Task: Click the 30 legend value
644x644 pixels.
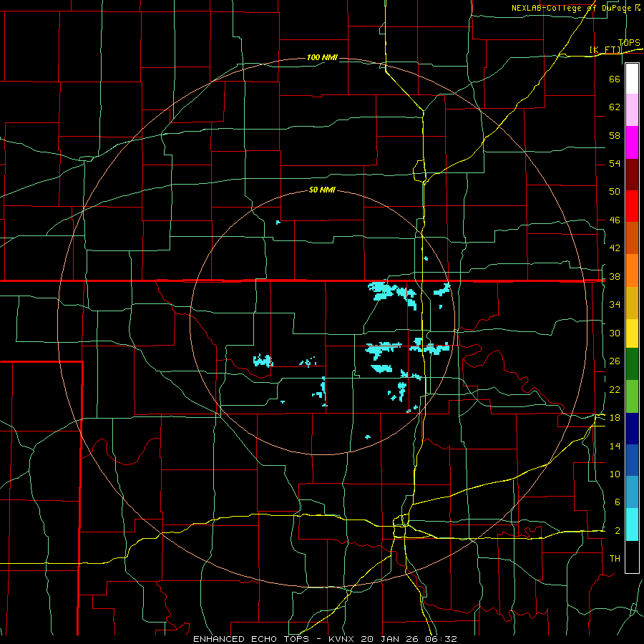Action: (615, 333)
